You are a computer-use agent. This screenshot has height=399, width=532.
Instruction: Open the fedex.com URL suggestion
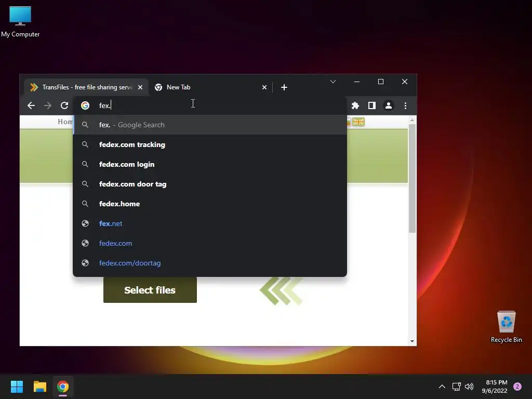coord(210,243)
